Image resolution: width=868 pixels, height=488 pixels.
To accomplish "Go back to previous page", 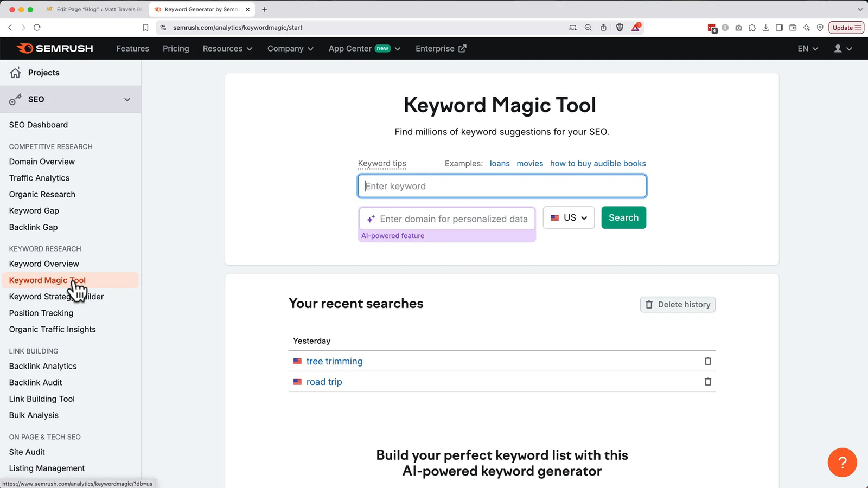I will coord(10,27).
